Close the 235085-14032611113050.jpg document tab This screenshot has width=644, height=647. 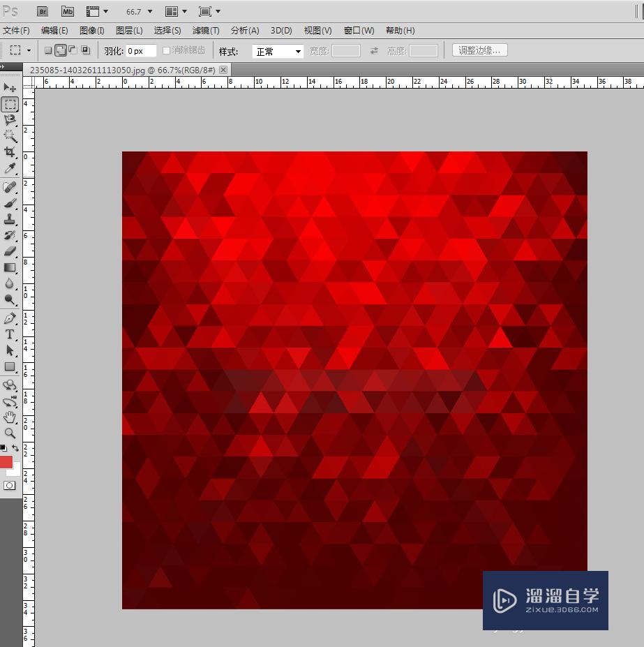(x=223, y=70)
